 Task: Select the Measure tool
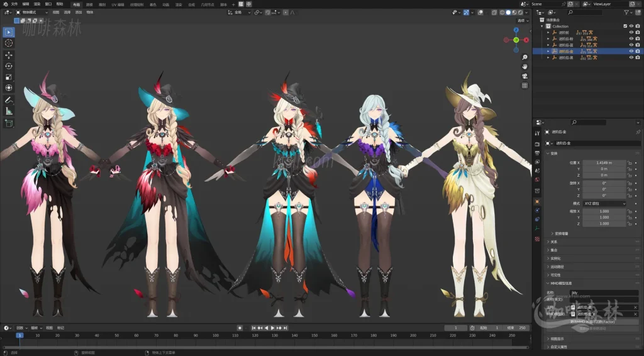[9, 111]
